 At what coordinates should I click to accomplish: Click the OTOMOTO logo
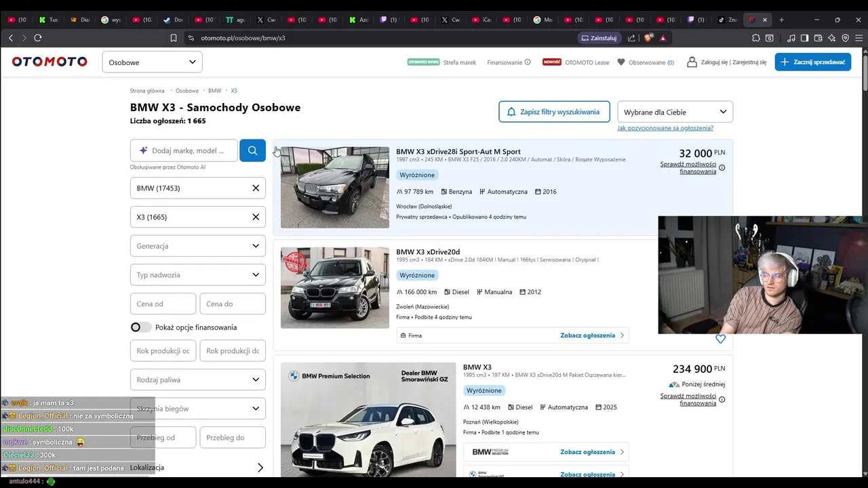coord(50,62)
